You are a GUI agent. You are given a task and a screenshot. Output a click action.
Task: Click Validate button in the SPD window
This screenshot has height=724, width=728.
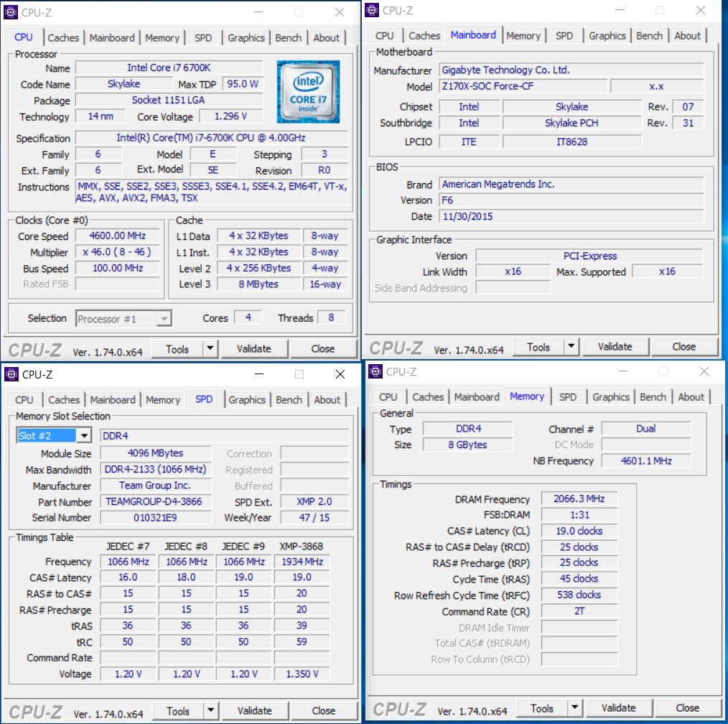[255, 711]
